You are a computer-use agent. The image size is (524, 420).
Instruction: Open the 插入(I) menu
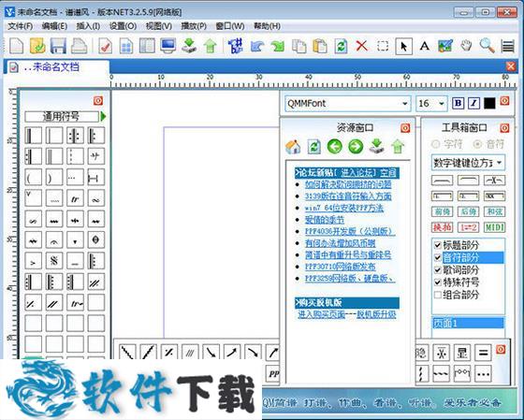point(88,26)
